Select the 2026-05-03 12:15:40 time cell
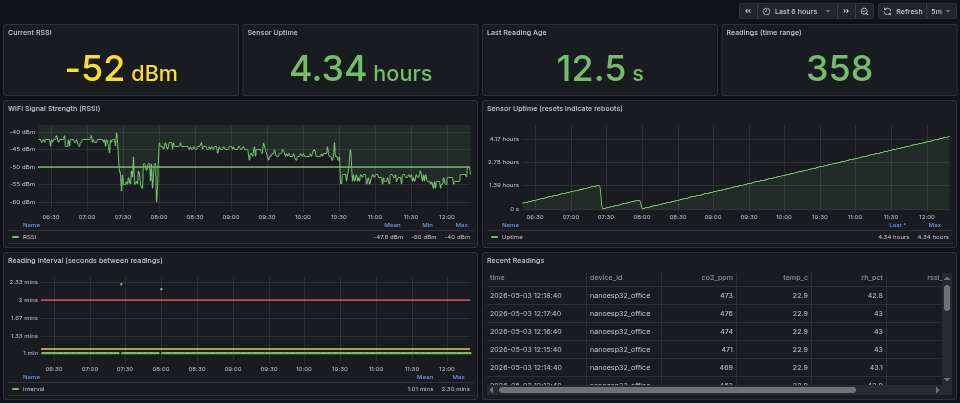 tap(536, 349)
